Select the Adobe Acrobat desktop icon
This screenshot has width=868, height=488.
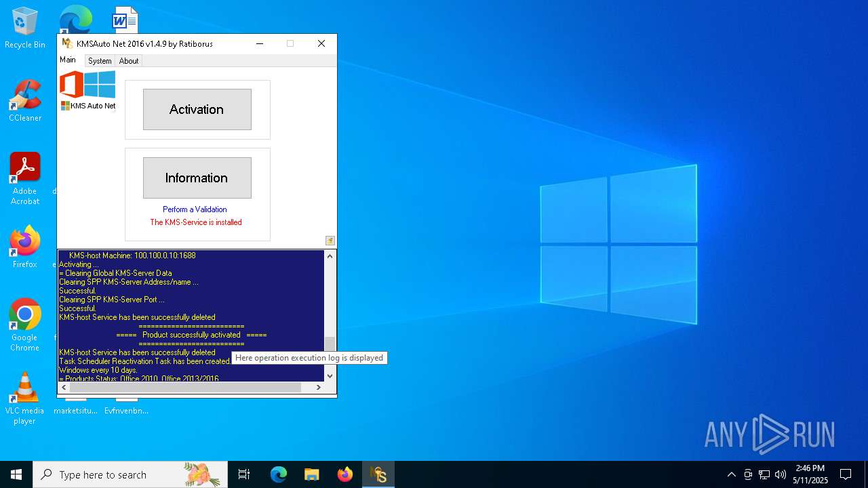click(25, 179)
